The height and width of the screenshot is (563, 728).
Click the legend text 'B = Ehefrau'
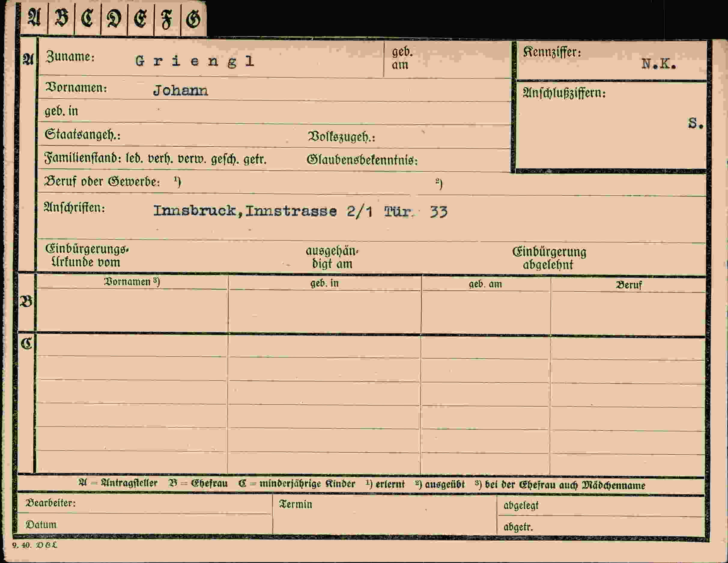198,483
